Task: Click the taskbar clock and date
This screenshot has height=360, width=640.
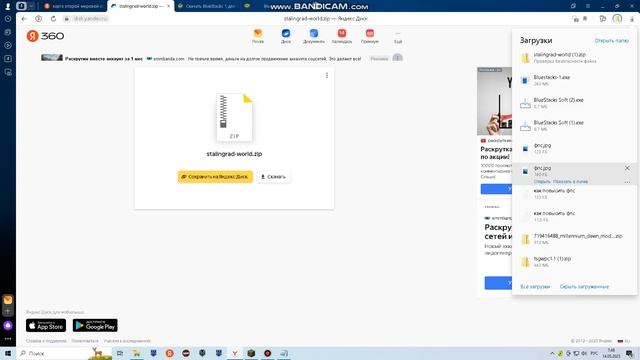Action: pyautogui.click(x=611, y=353)
